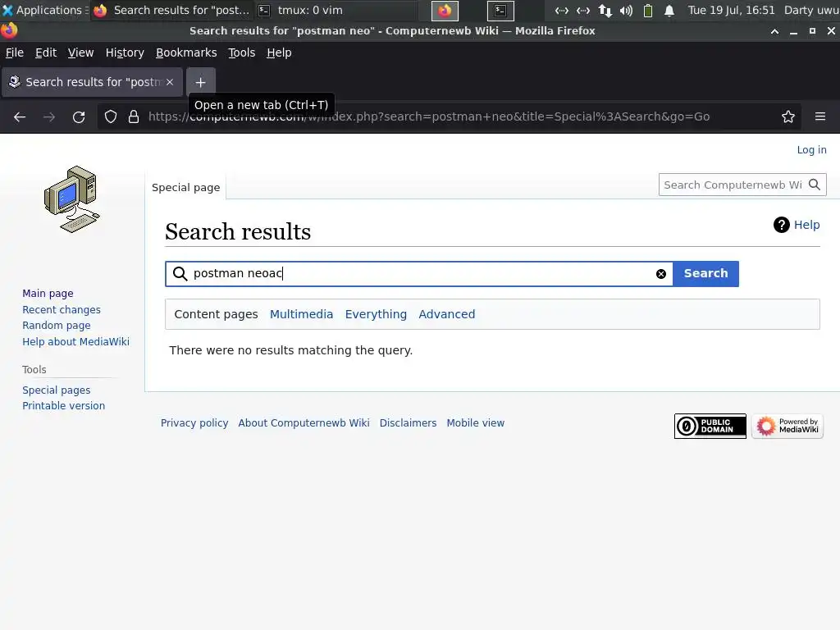Open a new tab with the plus button

pyautogui.click(x=200, y=82)
